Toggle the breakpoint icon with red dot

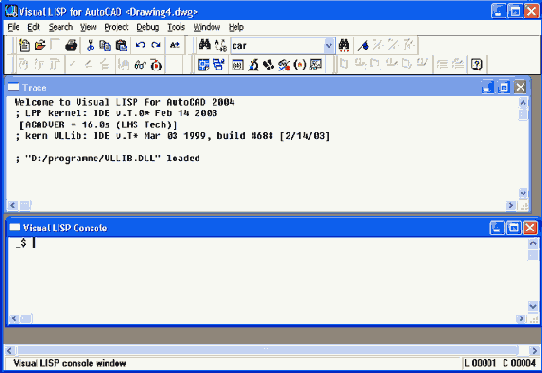156,65
